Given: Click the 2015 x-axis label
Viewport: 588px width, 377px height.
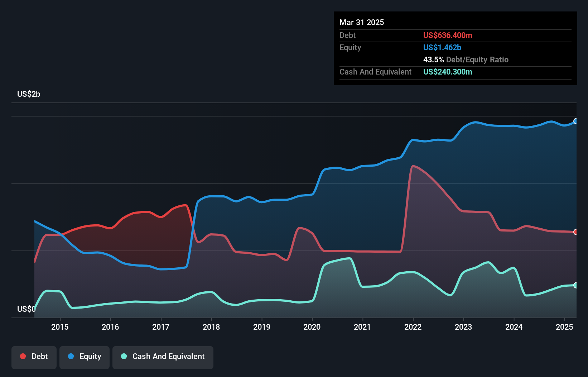Looking at the screenshot, I should point(60,327).
